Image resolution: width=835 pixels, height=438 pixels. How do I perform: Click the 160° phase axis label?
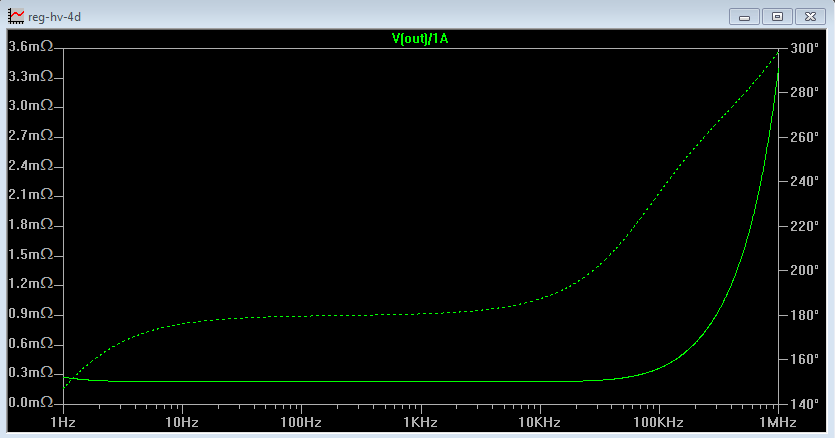pyautogui.click(x=805, y=359)
